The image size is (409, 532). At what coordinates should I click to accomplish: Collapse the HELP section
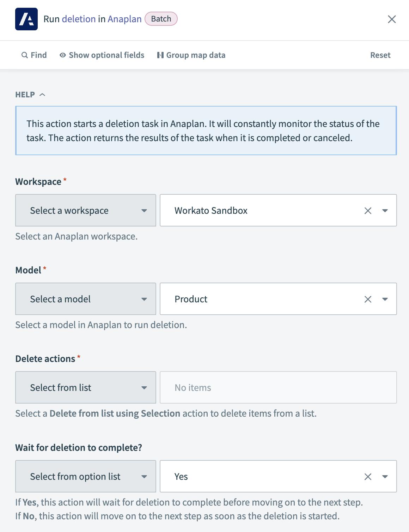(x=43, y=94)
